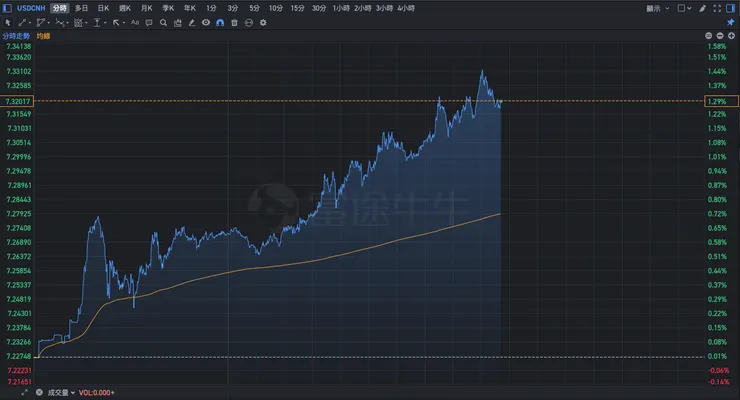Switch to the 週K tab

(x=125, y=8)
